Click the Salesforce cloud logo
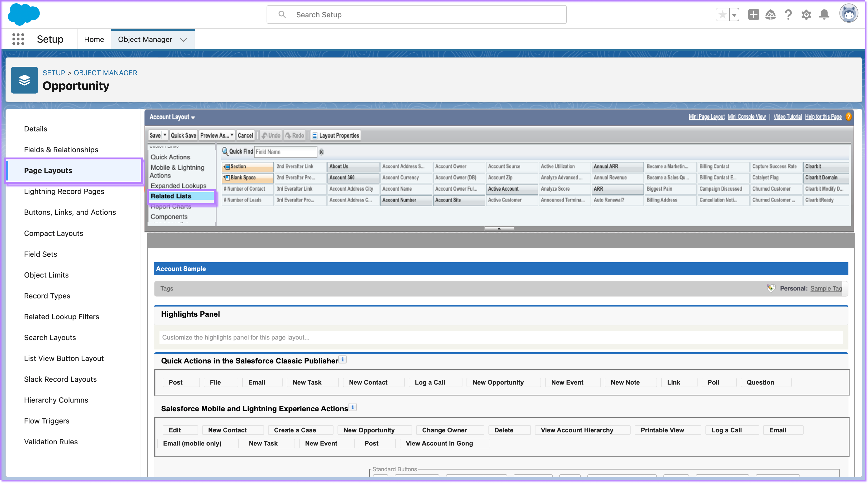Viewport: 868px width, 483px height. [x=24, y=14]
